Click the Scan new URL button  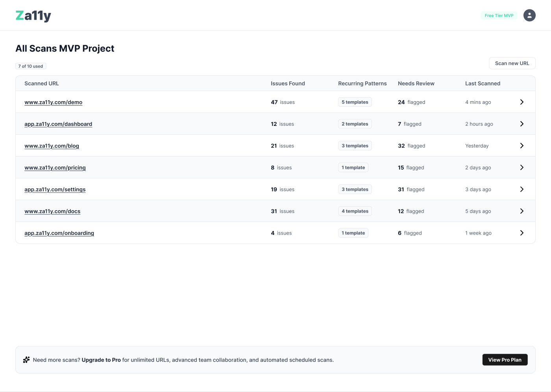pos(512,63)
